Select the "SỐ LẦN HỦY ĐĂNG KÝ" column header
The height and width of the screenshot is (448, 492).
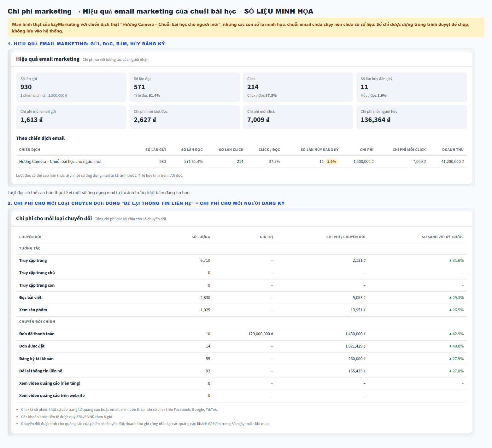click(319, 150)
